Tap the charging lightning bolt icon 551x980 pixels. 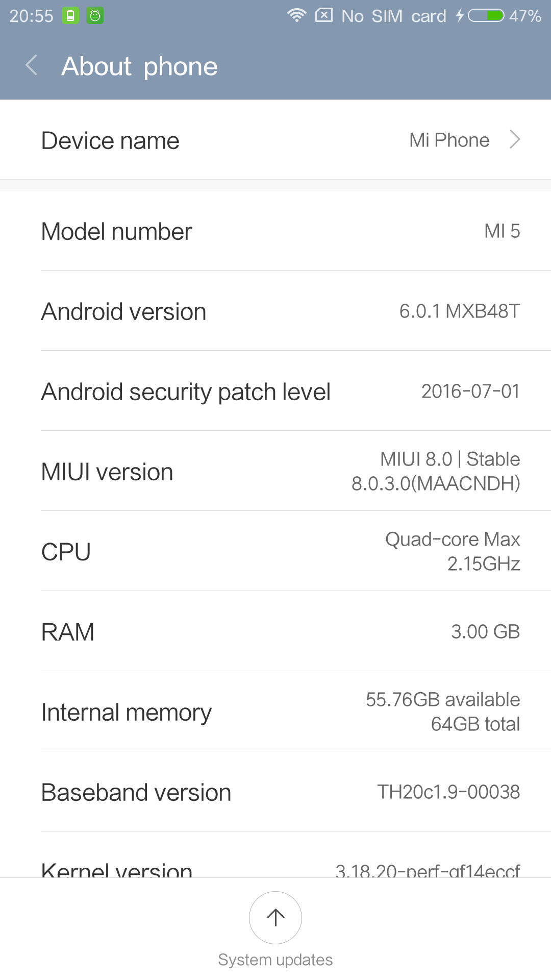point(460,16)
